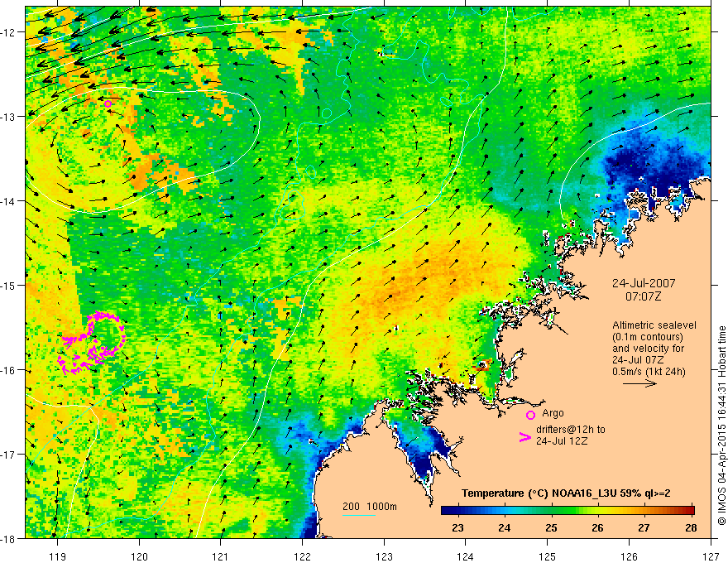Click the latitude axis label -18
This screenshot has width=728, height=563.
coord(9,538)
